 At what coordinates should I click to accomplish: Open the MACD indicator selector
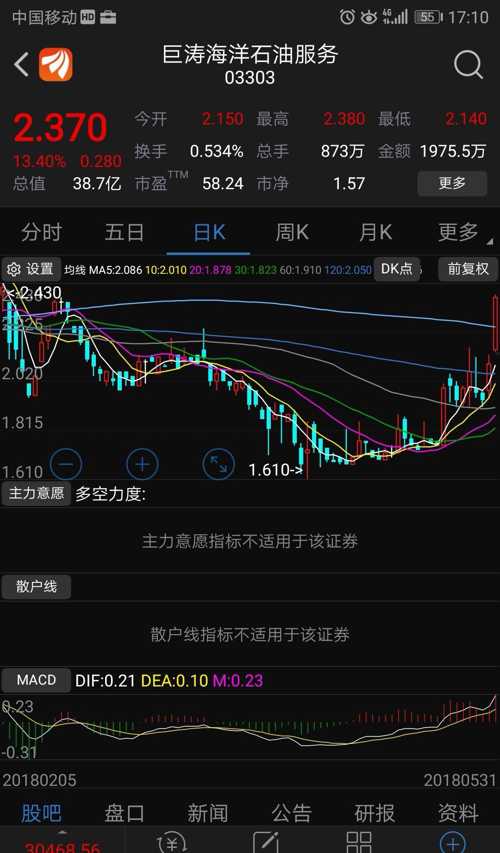36,680
